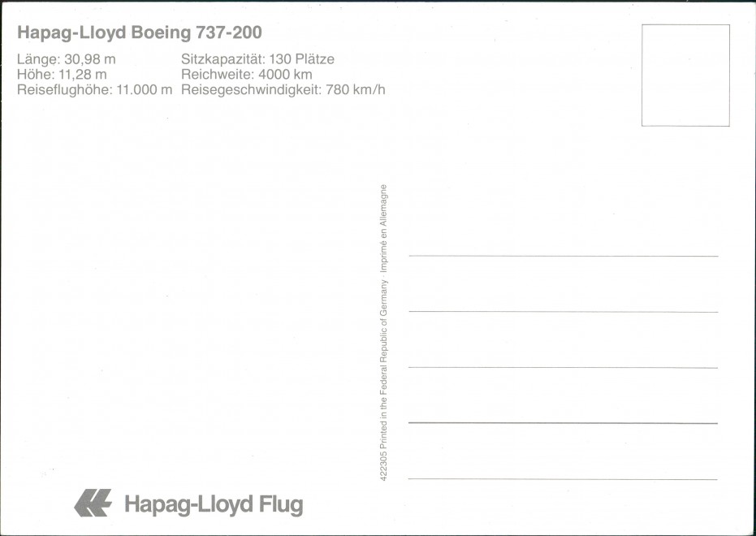
Task: Click the third (middle) address line
Action: [564, 368]
